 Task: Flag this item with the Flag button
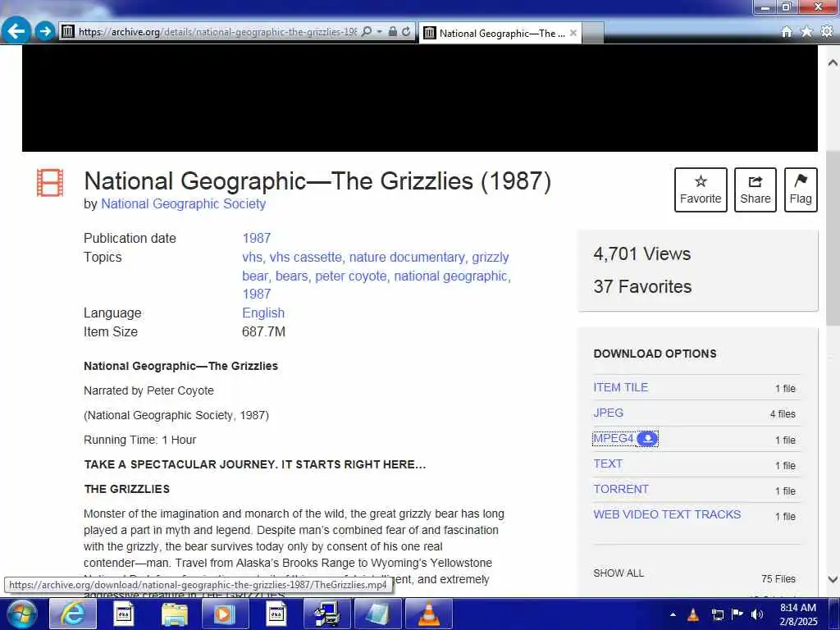(x=801, y=189)
